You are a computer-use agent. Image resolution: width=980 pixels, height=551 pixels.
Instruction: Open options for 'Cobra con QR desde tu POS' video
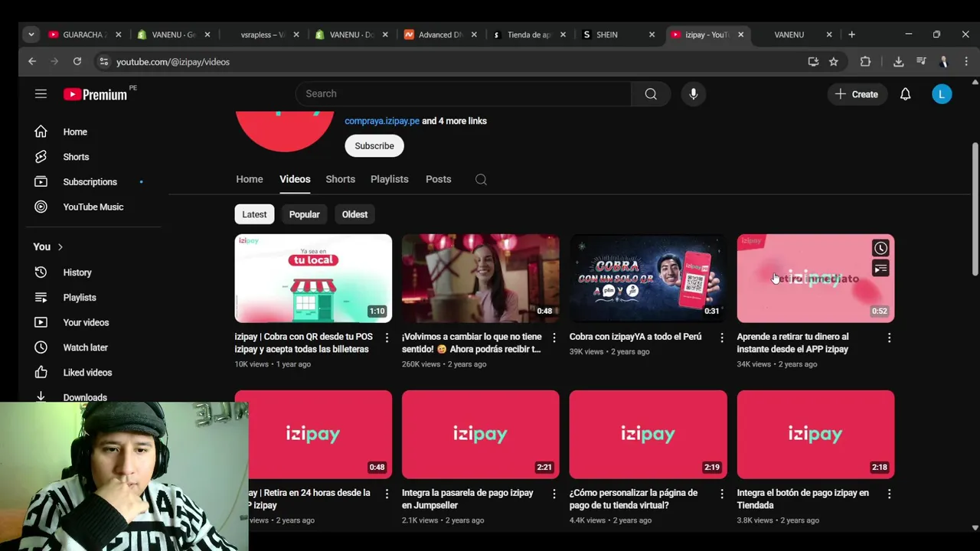(x=387, y=337)
